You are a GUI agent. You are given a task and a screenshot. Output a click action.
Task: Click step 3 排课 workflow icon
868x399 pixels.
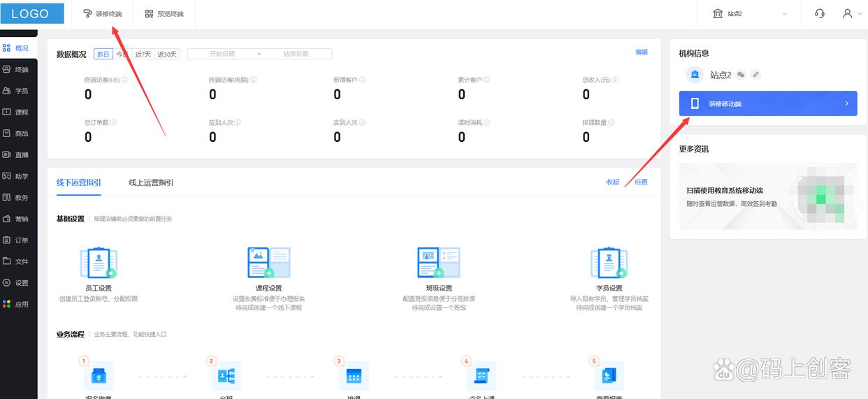click(354, 376)
